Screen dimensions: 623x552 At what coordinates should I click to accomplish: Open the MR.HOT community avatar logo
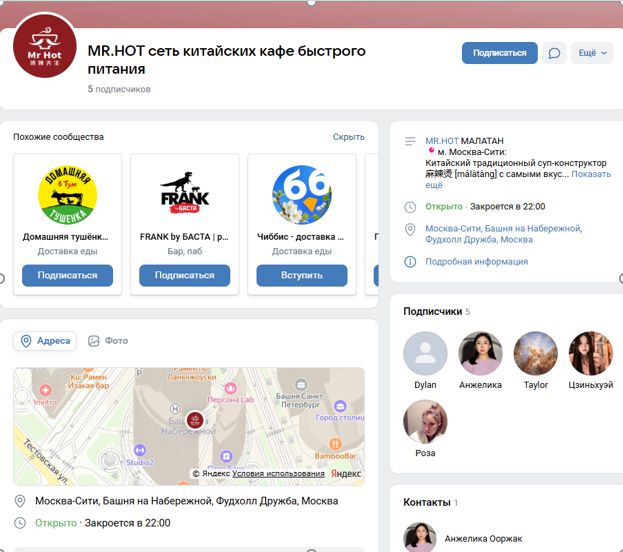pyautogui.click(x=44, y=46)
